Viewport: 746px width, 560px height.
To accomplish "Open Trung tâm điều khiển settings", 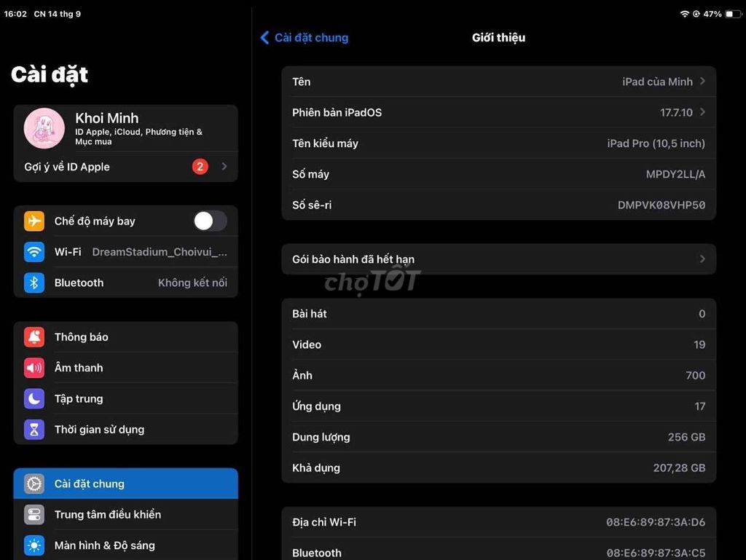I will tap(125, 515).
